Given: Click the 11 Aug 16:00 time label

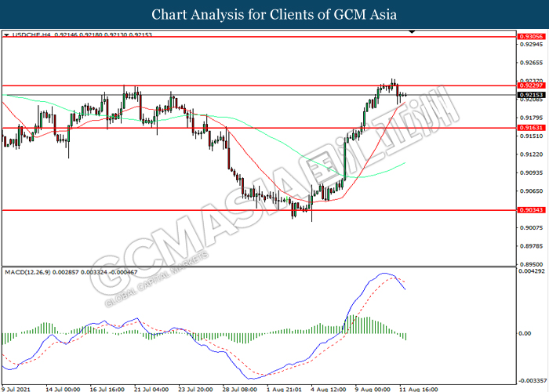Looking at the screenshot, I should tap(418, 389).
